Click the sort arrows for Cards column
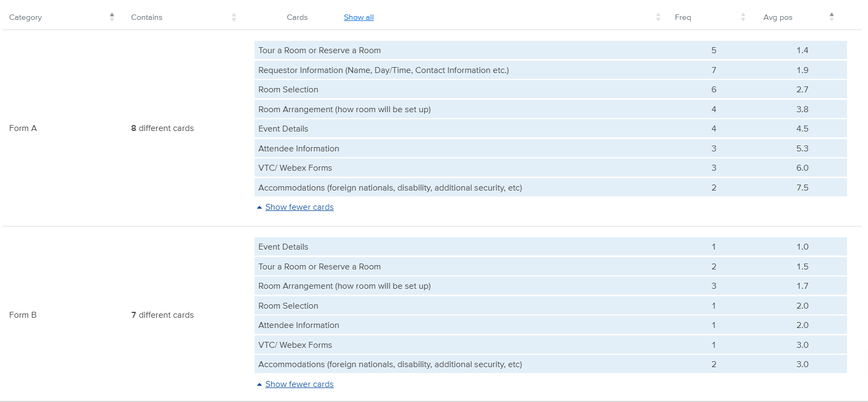This screenshot has height=402, width=868. 658,17
